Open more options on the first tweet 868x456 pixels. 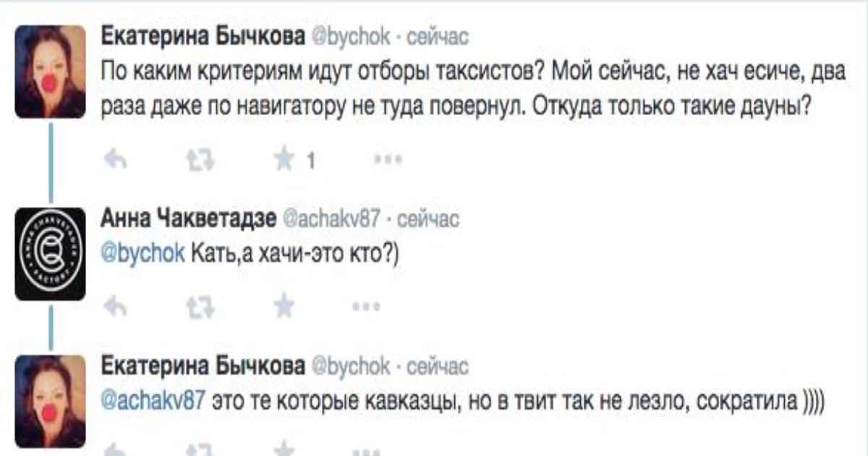387,160
